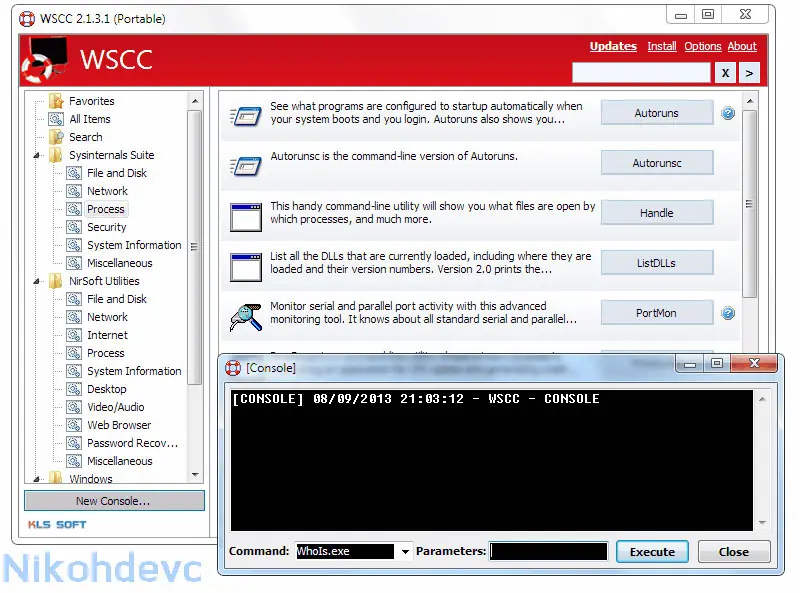Click icon beside Video/Audio category
The width and height of the screenshot is (800, 593).
[x=74, y=407]
